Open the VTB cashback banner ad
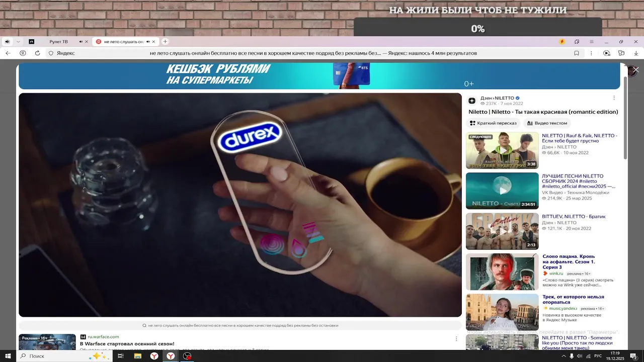644x362 pixels. click(319, 76)
